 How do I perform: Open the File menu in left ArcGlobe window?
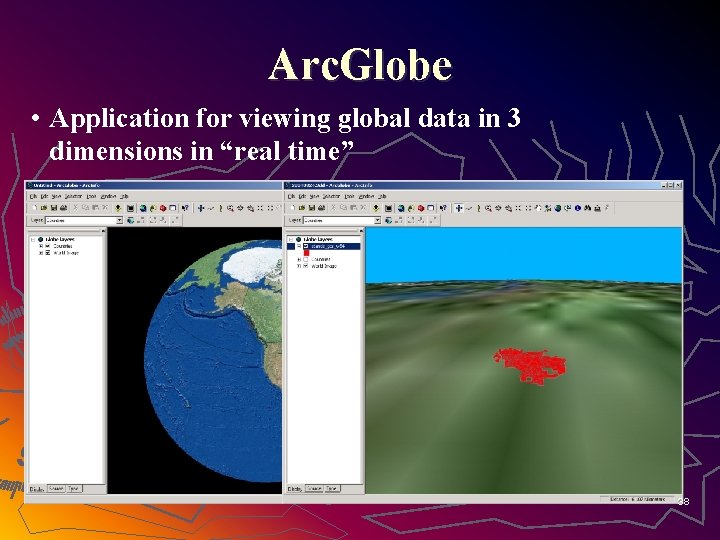click(33, 196)
